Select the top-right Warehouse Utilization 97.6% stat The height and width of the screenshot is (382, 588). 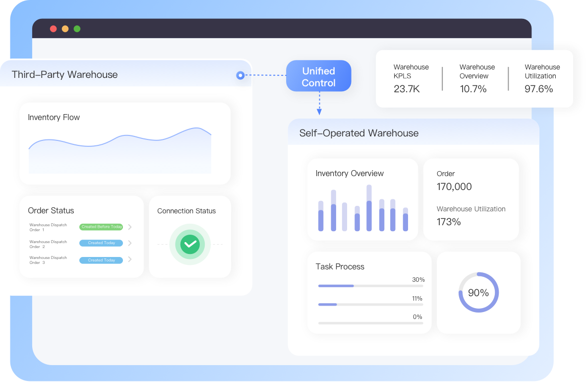[542, 78]
